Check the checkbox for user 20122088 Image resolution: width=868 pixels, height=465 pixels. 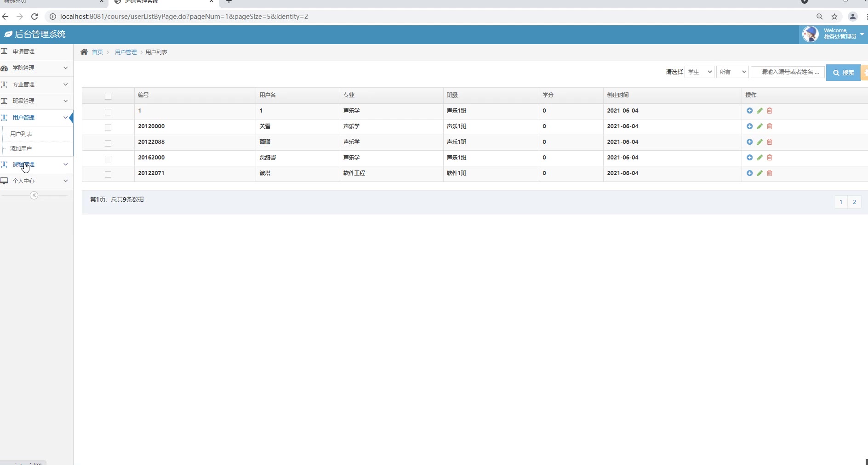click(108, 143)
